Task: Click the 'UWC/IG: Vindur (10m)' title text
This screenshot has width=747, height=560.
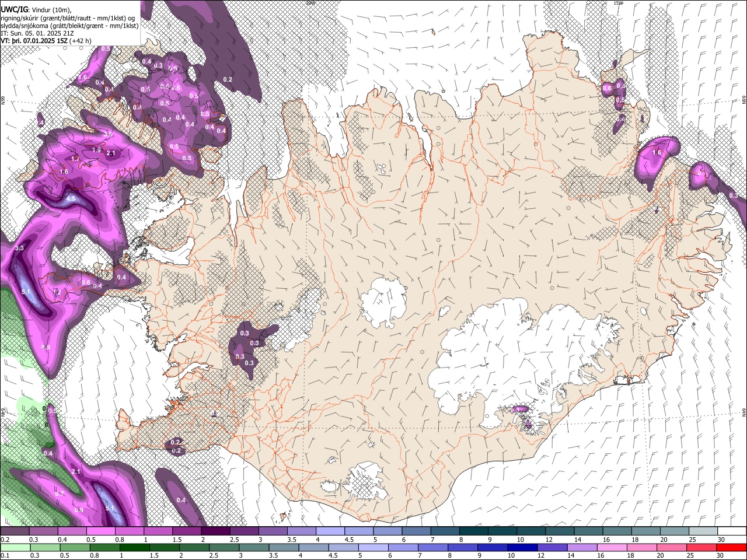Action: (x=36, y=10)
